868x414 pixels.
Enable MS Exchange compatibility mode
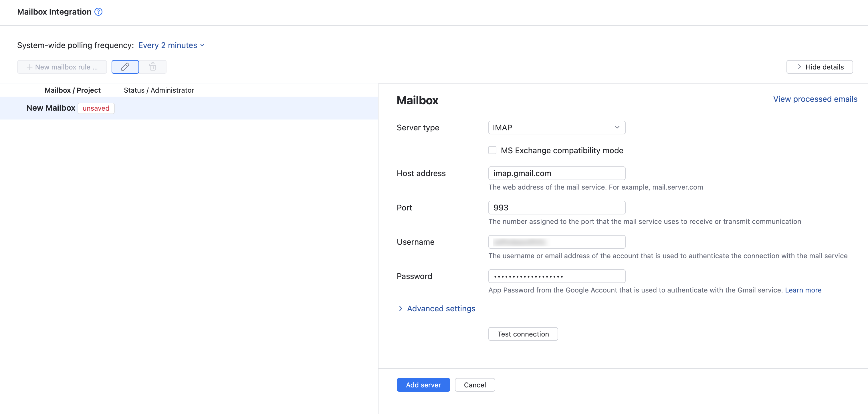click(492, 150)
